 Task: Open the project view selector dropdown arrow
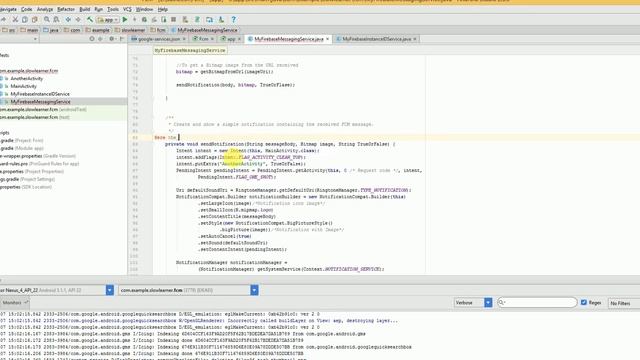pyautogui.click(x=35, y=39)
